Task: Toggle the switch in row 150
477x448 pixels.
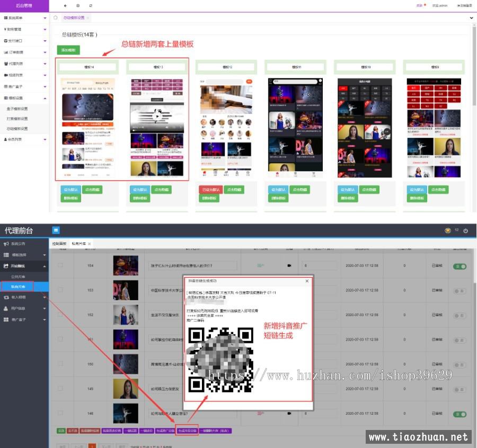Action: 460,365
